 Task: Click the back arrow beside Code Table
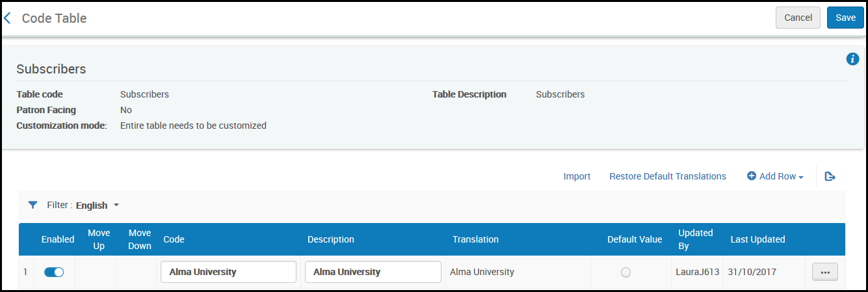[x=7, y=18]
